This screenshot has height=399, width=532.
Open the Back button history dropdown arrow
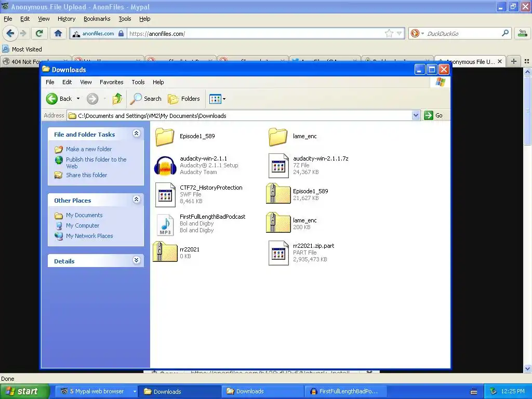(78, 99)
